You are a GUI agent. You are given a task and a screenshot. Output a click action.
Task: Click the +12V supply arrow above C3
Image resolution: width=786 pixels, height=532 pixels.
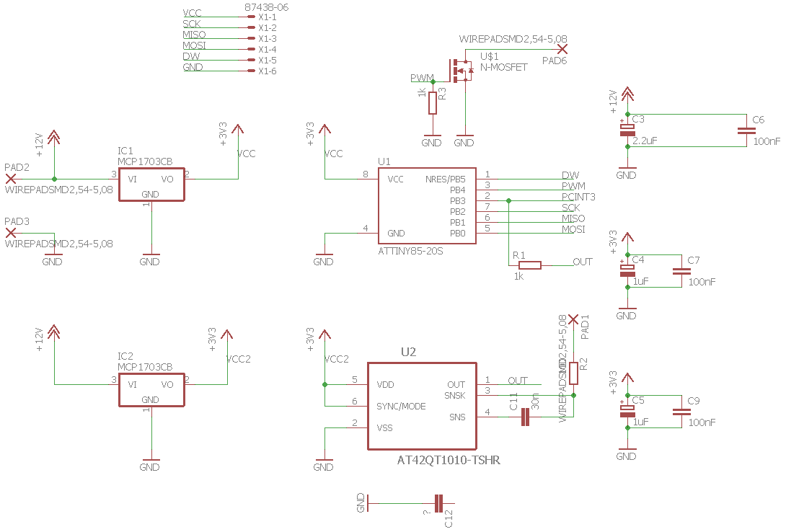[x=627, y=94]
